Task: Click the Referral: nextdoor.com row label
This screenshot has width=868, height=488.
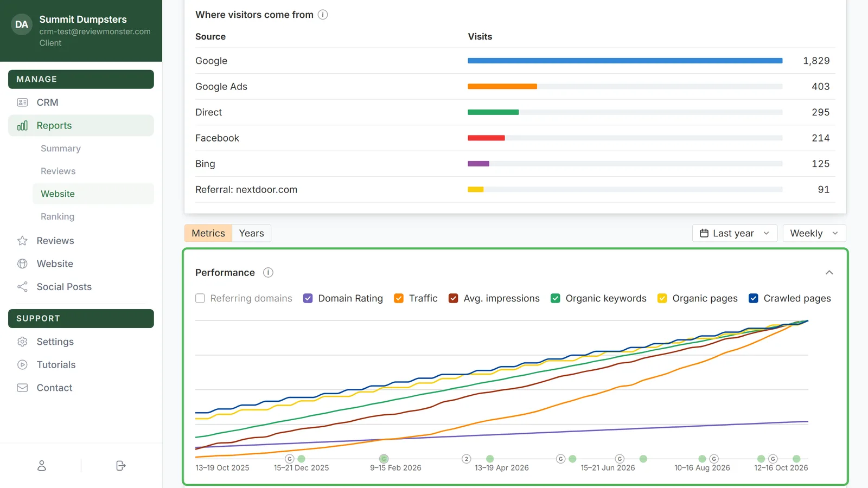Action: coord(246,190)
